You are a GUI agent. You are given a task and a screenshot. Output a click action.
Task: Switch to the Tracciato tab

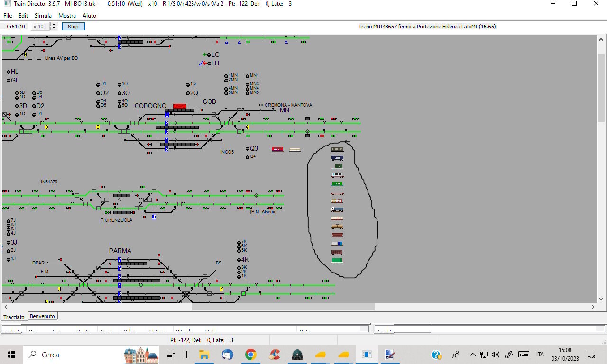click(14, 317)
